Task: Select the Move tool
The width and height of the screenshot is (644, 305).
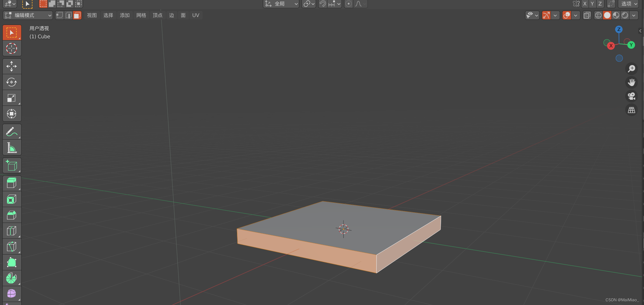Action: (12, 66)
